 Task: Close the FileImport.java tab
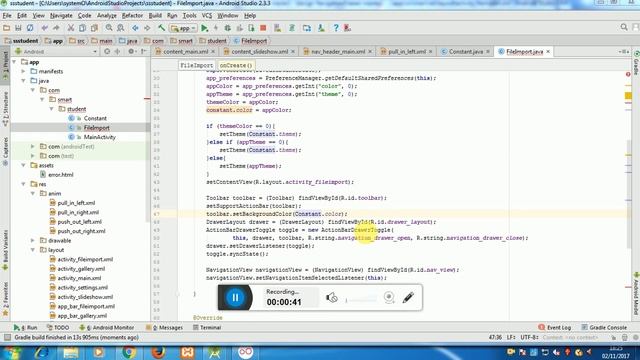[x=548, y=51]
